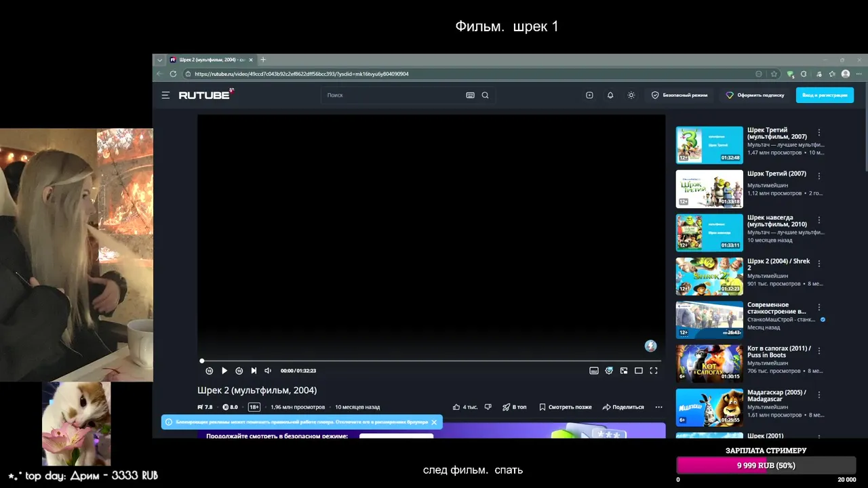Open the RUTUBE hamburger menu

pos(165,96)
